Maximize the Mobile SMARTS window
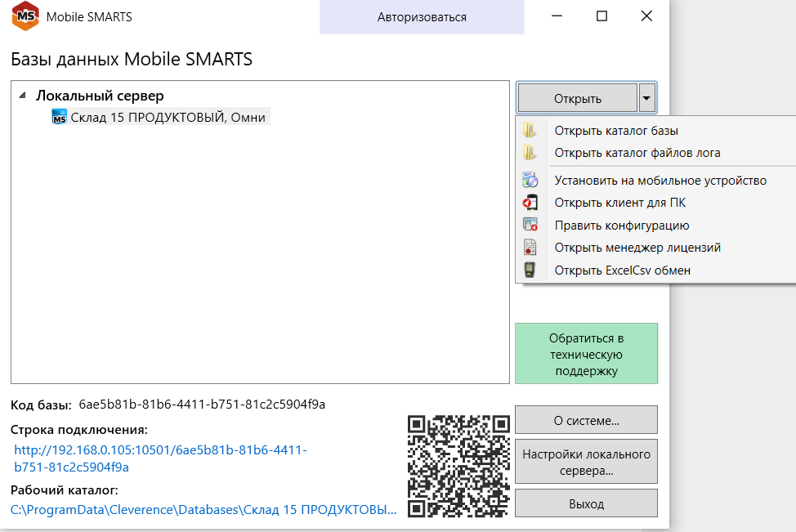796x532 pixels. [x=601, y=16]
